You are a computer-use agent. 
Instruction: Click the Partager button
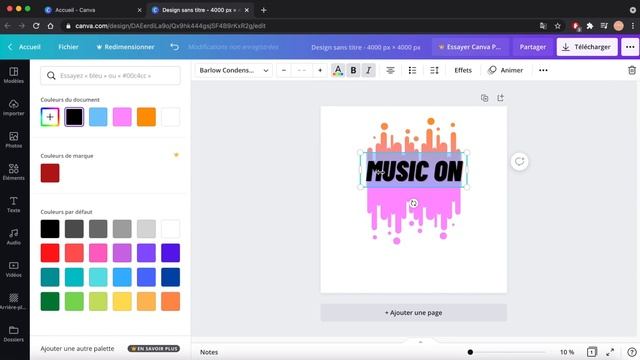pos(533,47)
